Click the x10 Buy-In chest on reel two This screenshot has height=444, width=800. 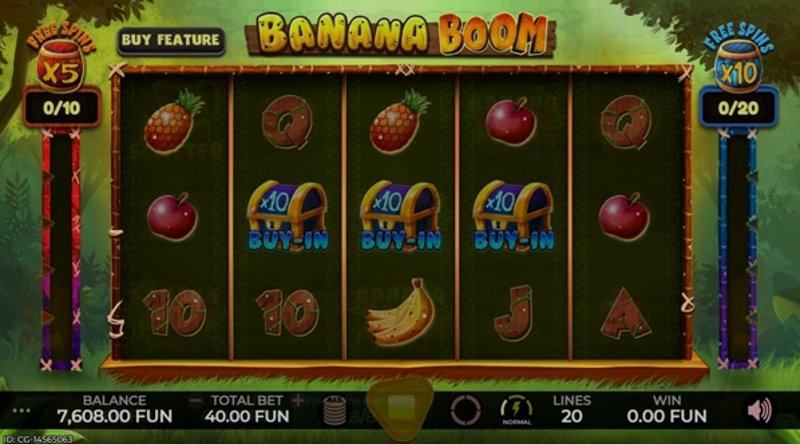287,216
